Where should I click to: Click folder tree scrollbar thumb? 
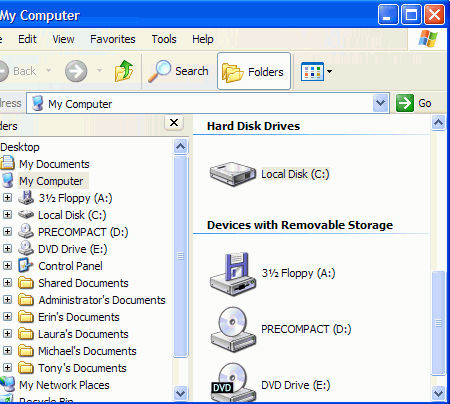[181, 256]
